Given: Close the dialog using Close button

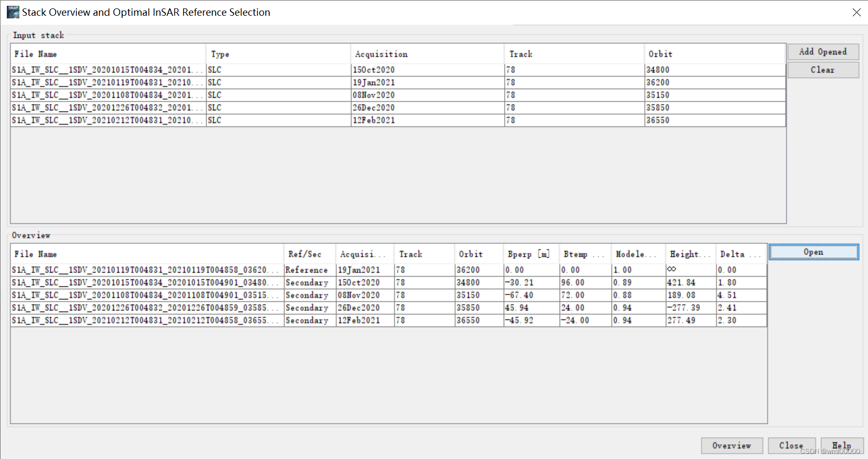Looking at the screenshot, I should [791, 445].
